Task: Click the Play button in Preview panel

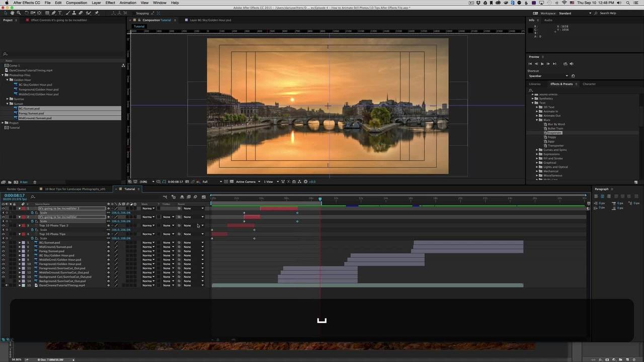Action: tap(542, 64)
